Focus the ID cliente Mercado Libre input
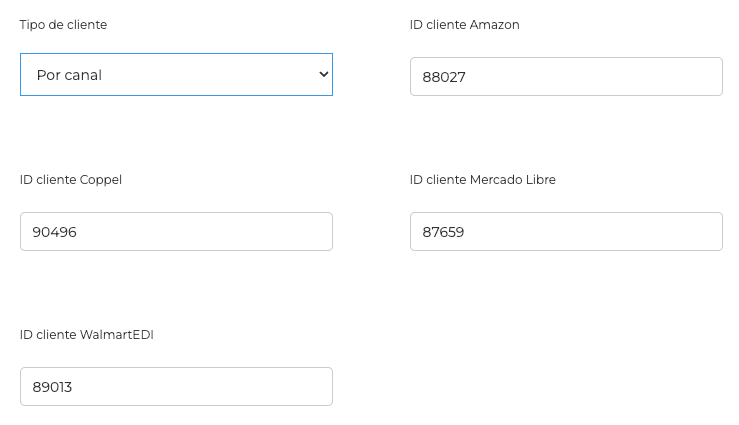This screenshot has width=739, height=425. click(x=566, y=231)
